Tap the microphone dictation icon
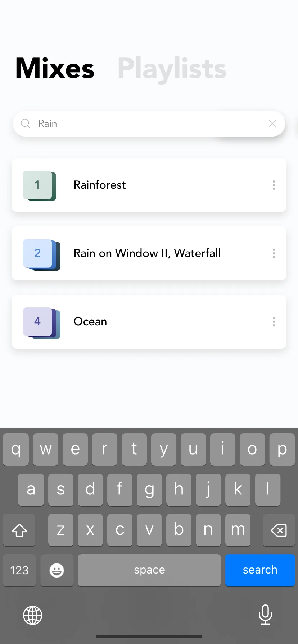This screenshot has height=644, width=298. click(x=265, y=615)
